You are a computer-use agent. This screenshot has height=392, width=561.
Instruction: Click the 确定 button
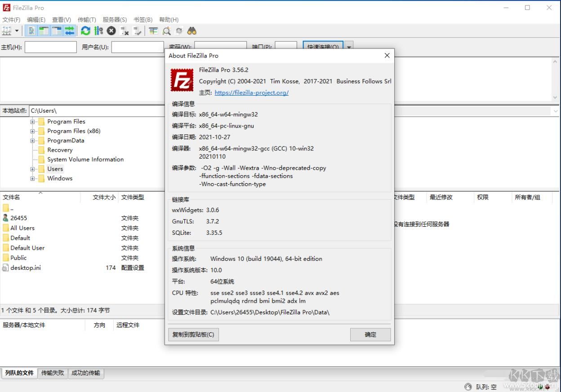(370, 335)
